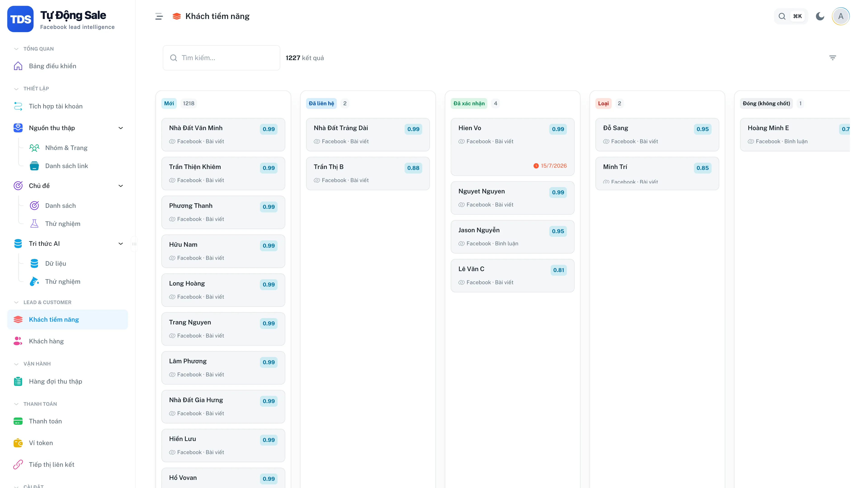Open Thử nghiệm under Tri thức AI
This screenshot has width=868, height=488.
tap(63, 282)
